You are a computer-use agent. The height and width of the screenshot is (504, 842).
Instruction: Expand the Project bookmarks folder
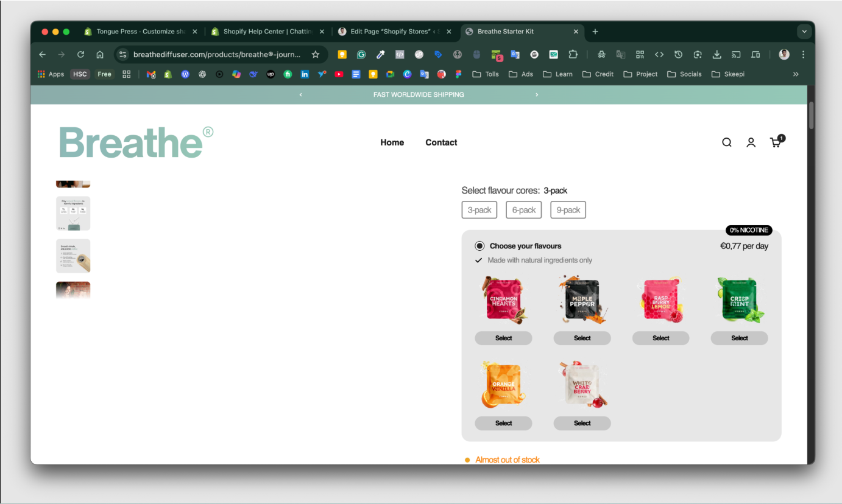click(640, 74)
